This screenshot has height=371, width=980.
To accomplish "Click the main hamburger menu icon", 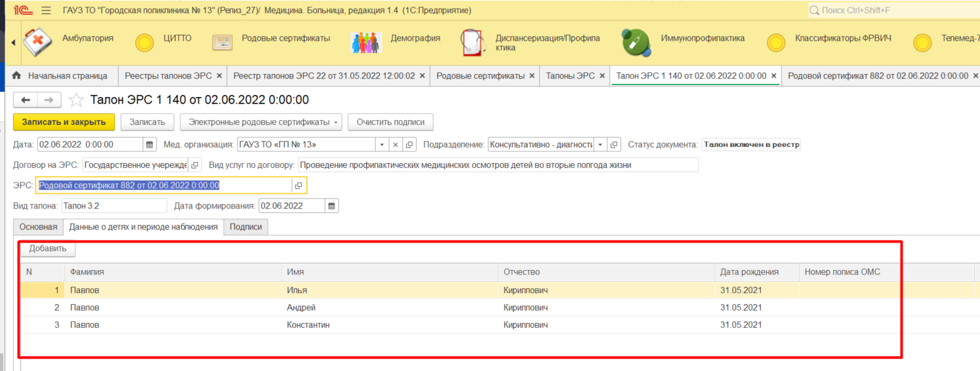I will point(46,10).
